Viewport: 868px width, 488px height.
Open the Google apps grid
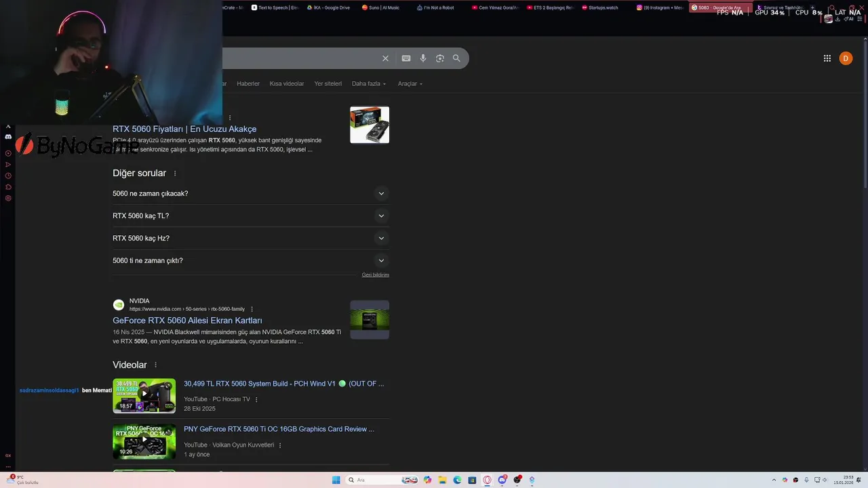tap(827, 58)
